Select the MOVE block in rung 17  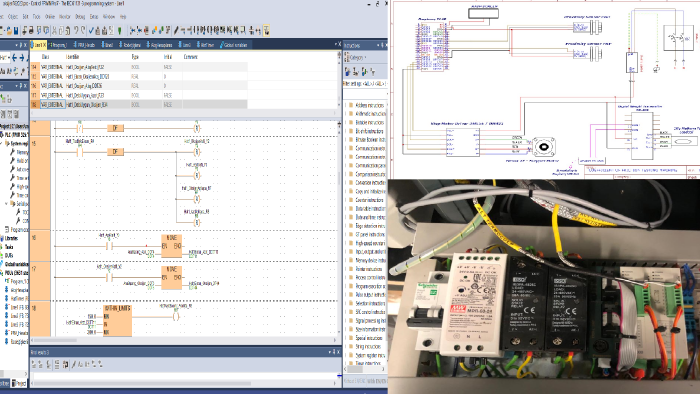171,278
